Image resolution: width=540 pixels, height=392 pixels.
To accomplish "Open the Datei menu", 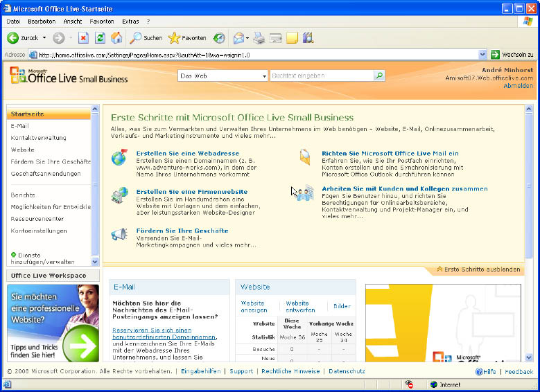I will pos(13,21).
